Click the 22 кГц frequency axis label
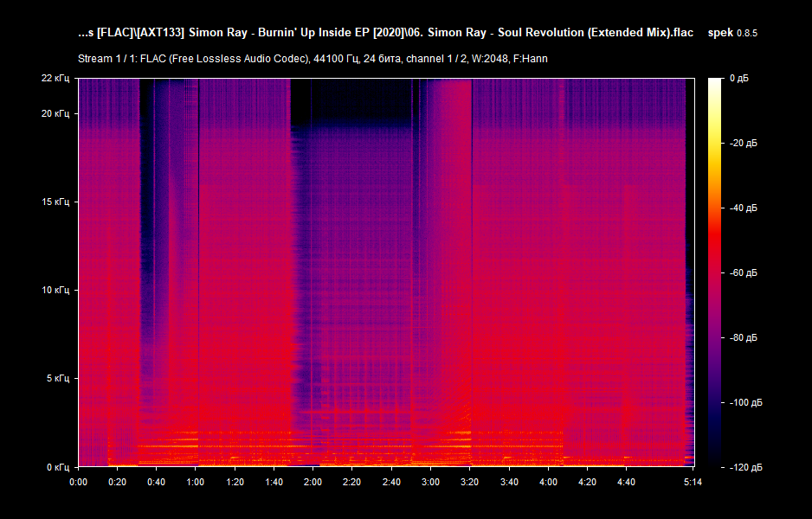Viewport: 812px width, 519px height. click(55, 79)
